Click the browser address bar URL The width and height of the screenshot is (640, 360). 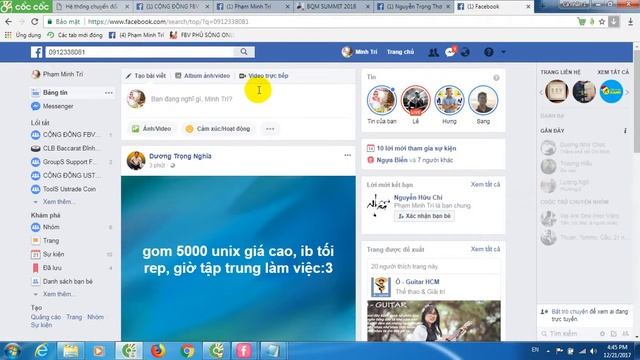point(168,22)
